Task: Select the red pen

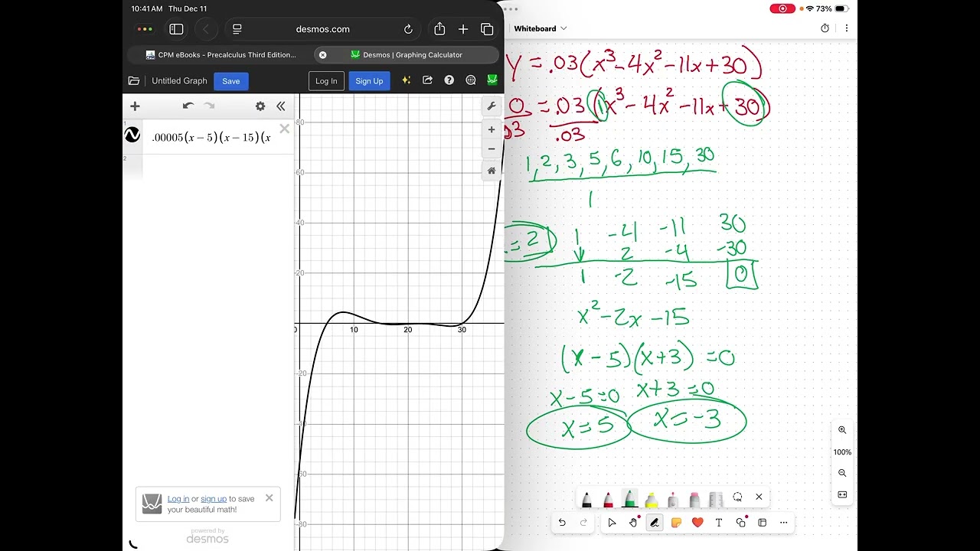Action: tap(608, 499)
